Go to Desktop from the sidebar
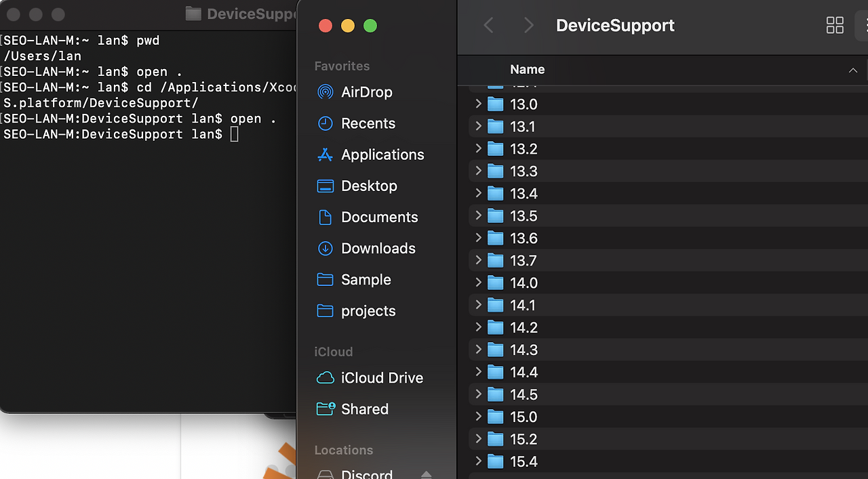 [369, 186]
